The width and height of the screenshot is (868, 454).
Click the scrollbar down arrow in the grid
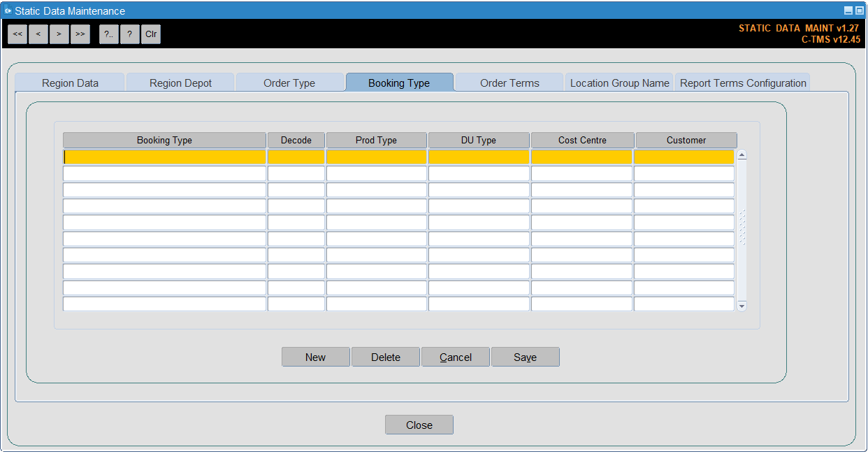tap(742, 306)
